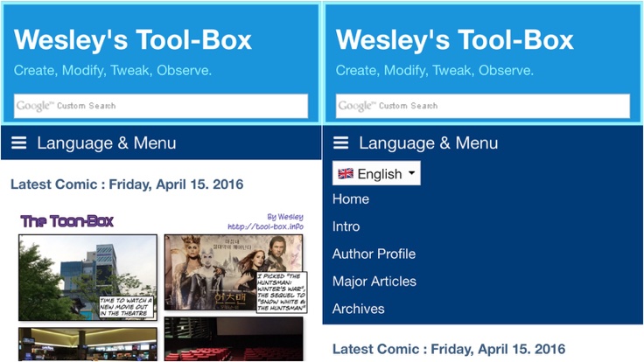Open Archives menu item
The height and width of the screenshot is (362, 644).
point(358,309)
